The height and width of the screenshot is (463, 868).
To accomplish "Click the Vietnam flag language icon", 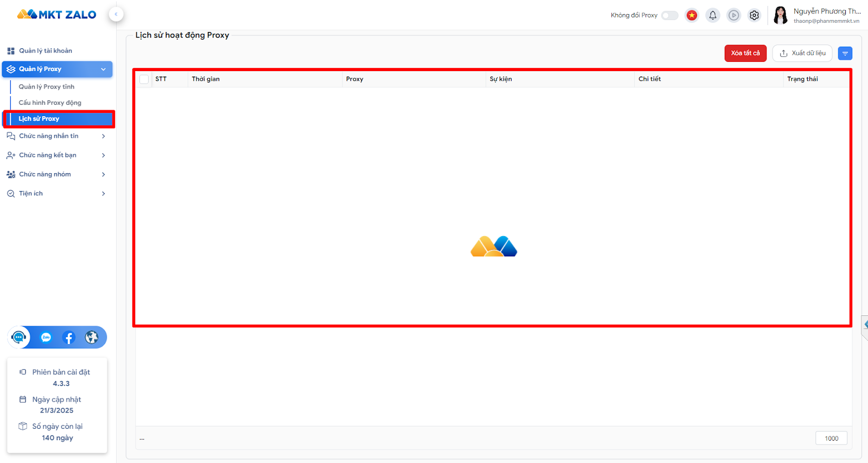I will click(x=692, y=15).
